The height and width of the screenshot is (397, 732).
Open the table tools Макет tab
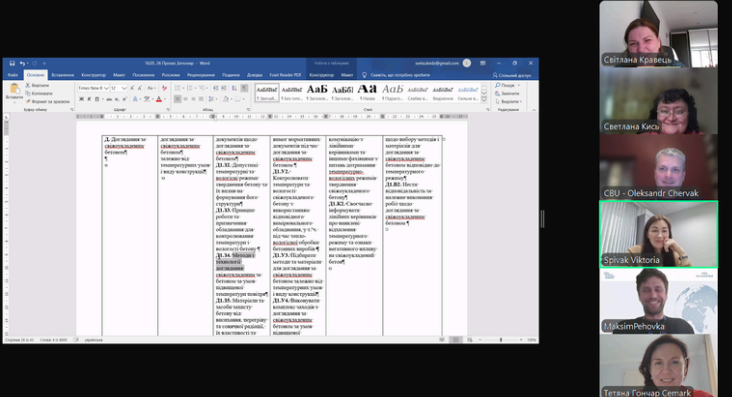[347, 75]
